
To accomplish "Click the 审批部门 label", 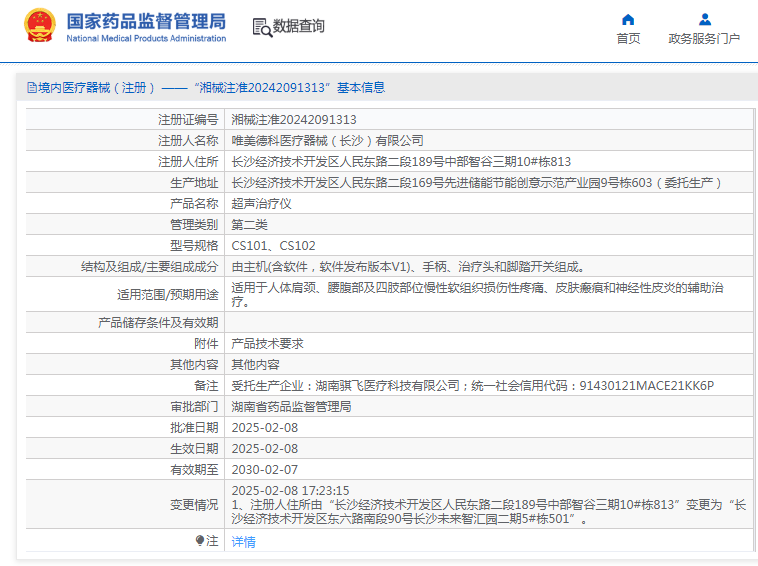I will pyautogui.click(x=194, y=406).
